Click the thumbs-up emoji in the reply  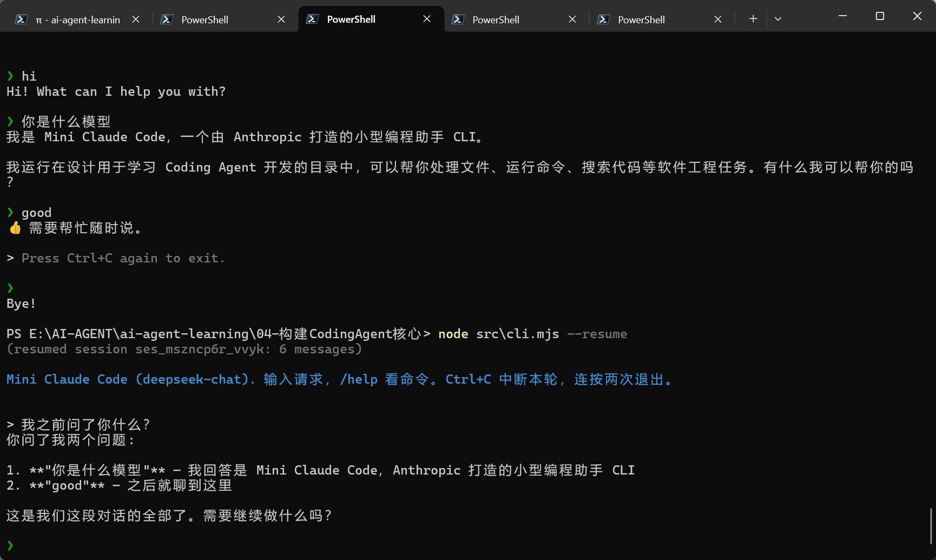point(15,228)
